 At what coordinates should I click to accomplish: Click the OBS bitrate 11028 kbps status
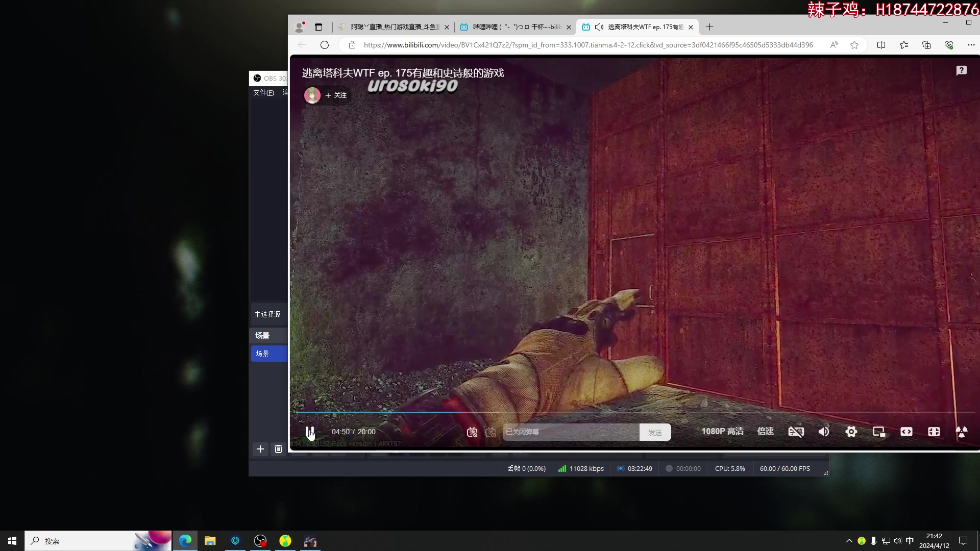[x=581, y=468]
